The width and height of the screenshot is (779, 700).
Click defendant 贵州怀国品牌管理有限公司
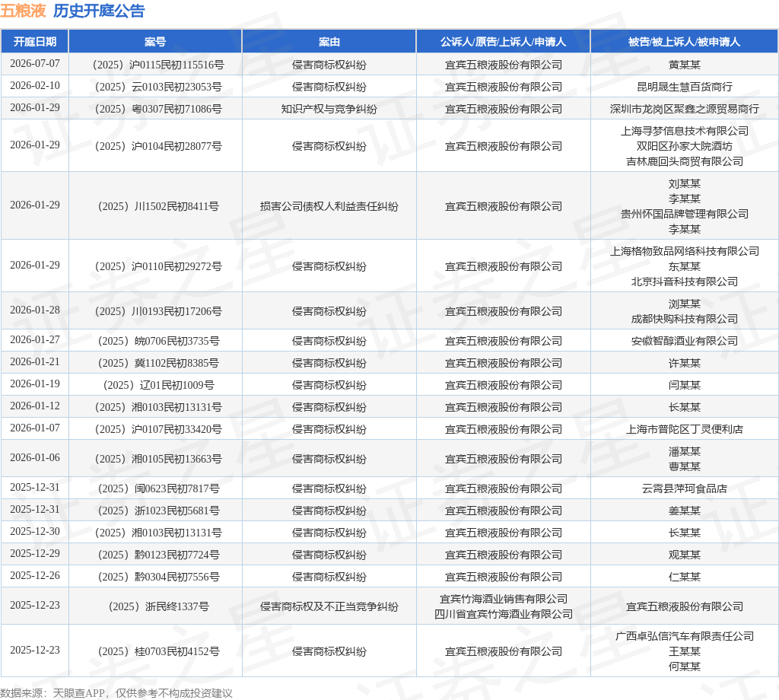(x=684, y=214)
